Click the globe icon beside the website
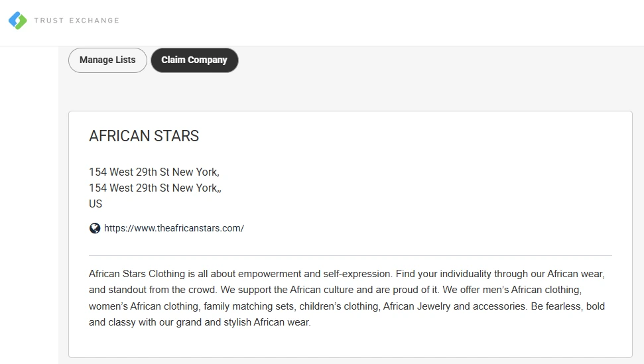The image size is (644, 364). point(95,228)
